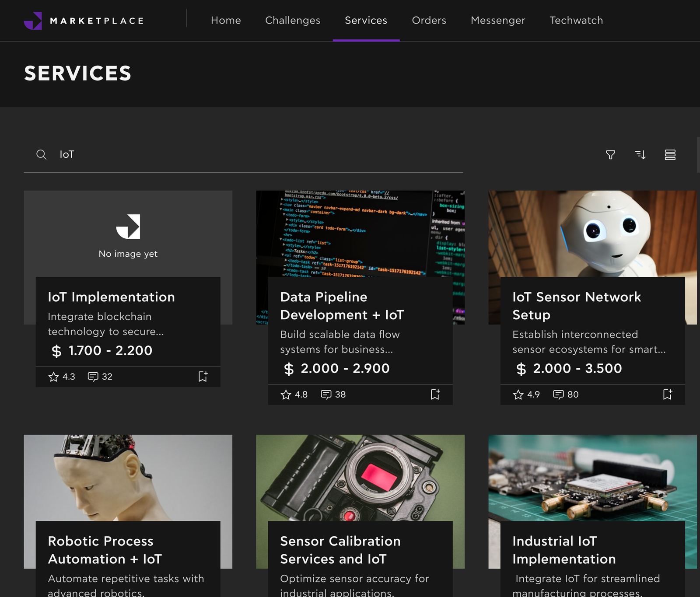Switch to list view layout

670,155
